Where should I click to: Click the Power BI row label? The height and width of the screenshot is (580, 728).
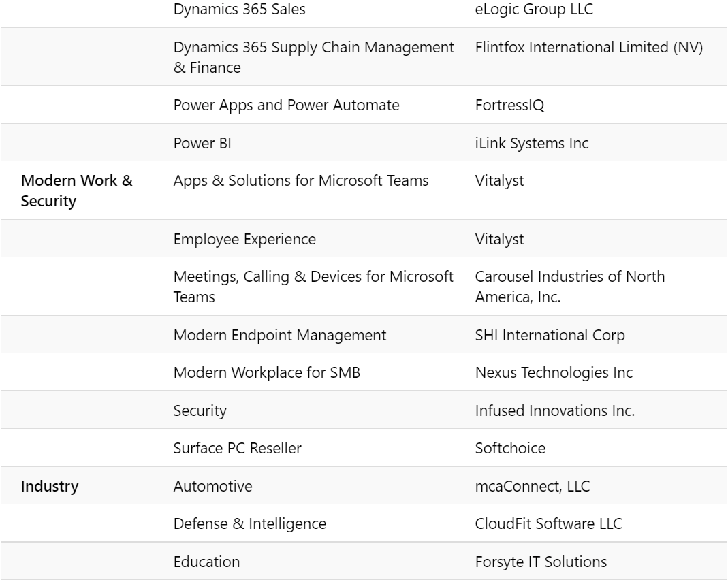[x=202, y=143]
